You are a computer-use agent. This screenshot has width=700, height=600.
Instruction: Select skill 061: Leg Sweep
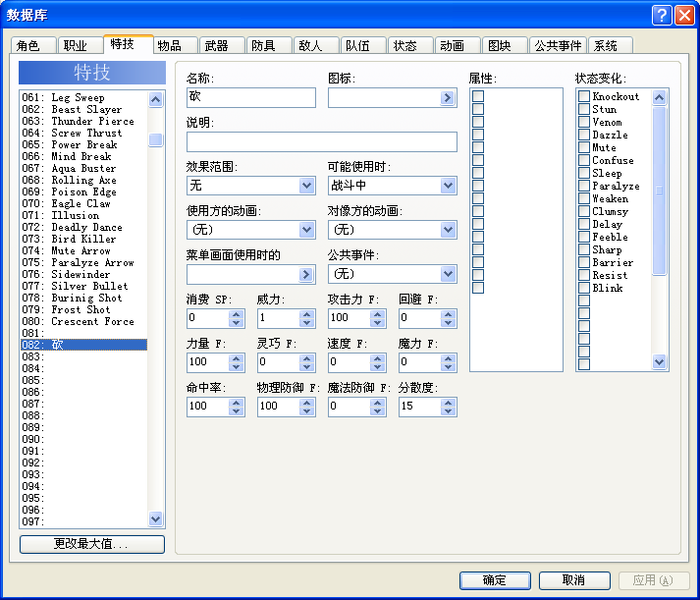pyautogui.click(x=83, y=97)
